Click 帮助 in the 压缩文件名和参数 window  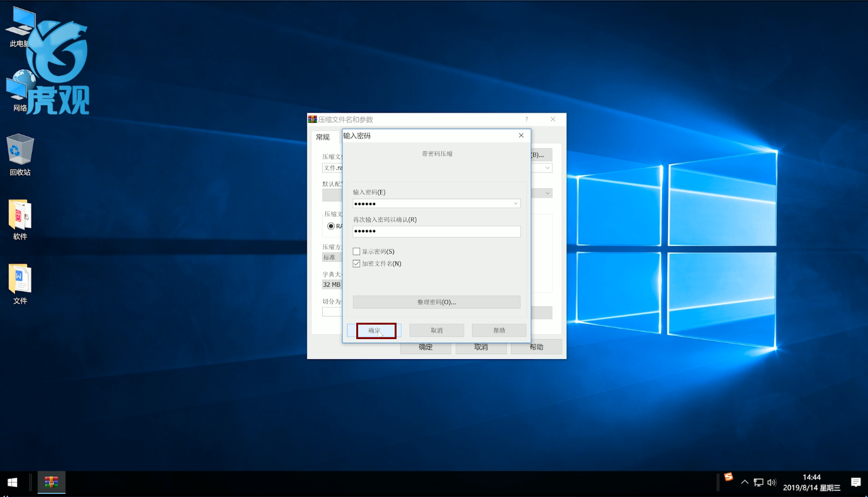536,347
